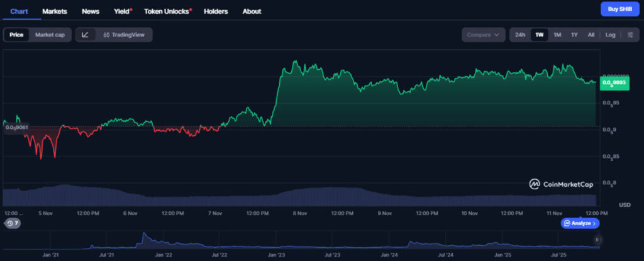Select the line chart view icon

[86, 35]
